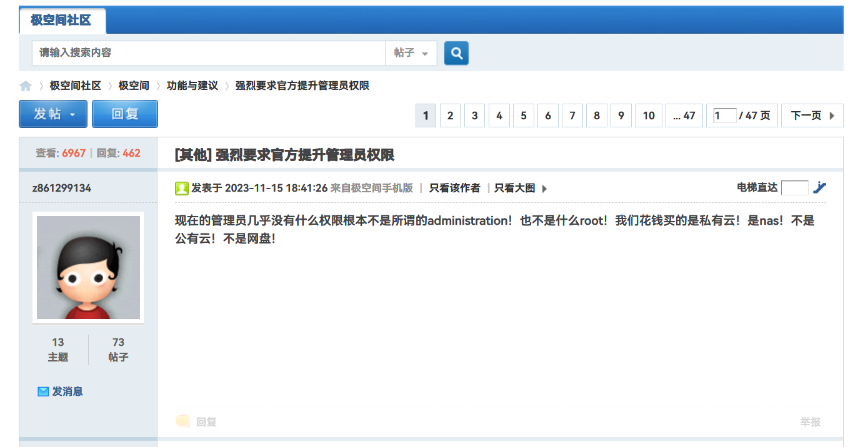This screenshot has width=868, height=447.
Task: Click the reply speech bubble icon
Action: click(183, 421)
